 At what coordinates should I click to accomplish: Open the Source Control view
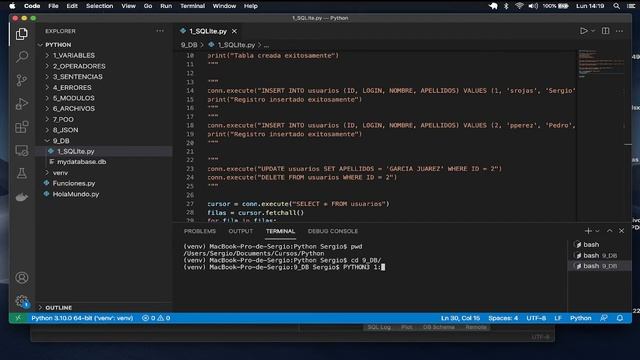click(x=22, y=80)
